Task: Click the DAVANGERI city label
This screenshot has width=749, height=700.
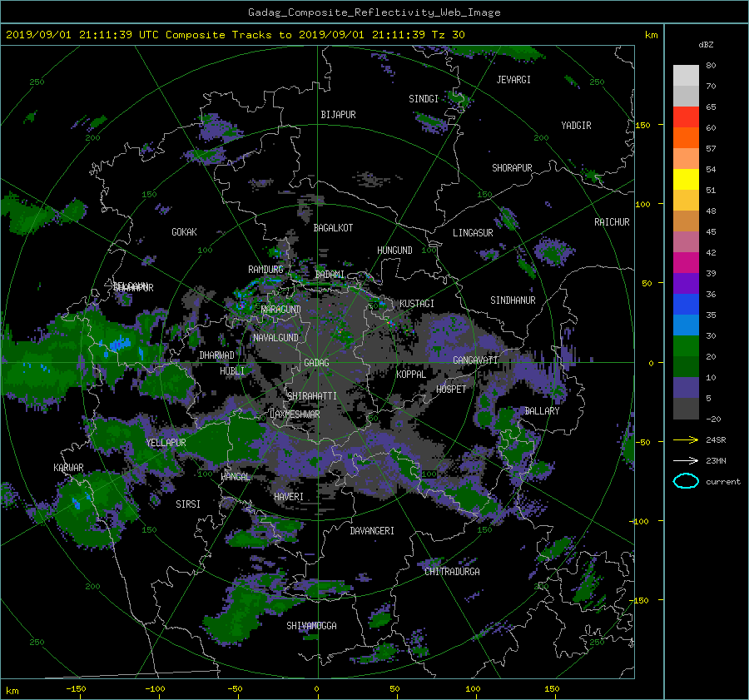Action: pyautogui.click(x=372, y=531)
